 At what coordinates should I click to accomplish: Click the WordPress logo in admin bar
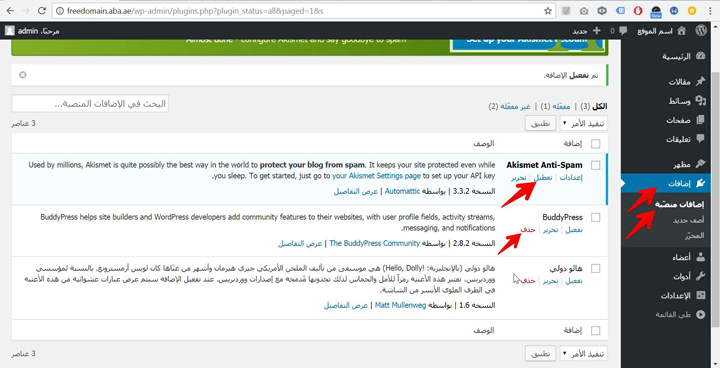701,31
